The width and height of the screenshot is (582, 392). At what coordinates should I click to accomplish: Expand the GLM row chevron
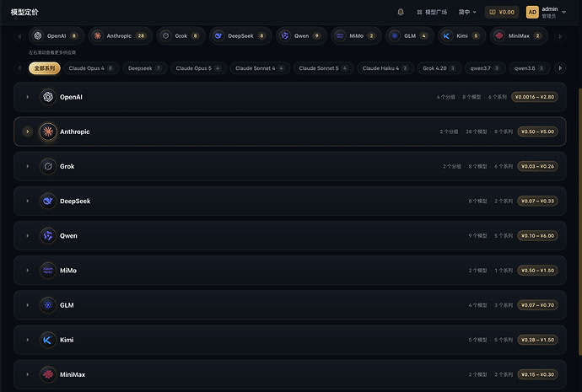[28, 305]
